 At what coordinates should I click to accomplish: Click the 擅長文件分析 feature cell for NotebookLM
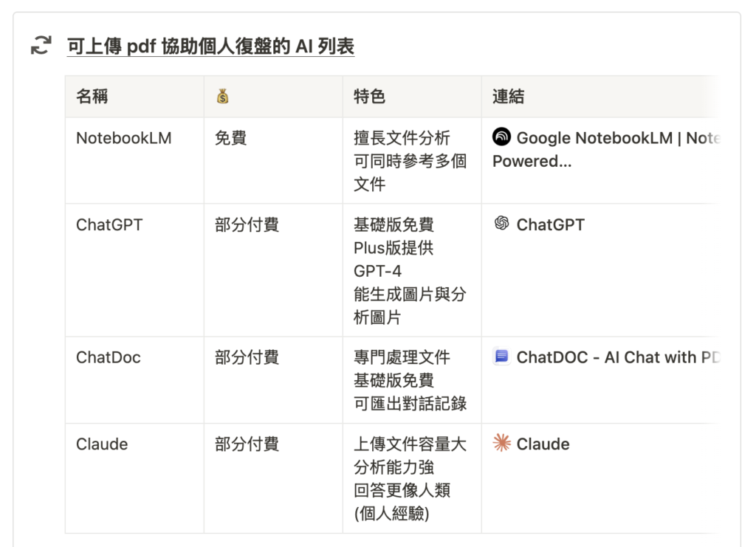coord(412,160)
